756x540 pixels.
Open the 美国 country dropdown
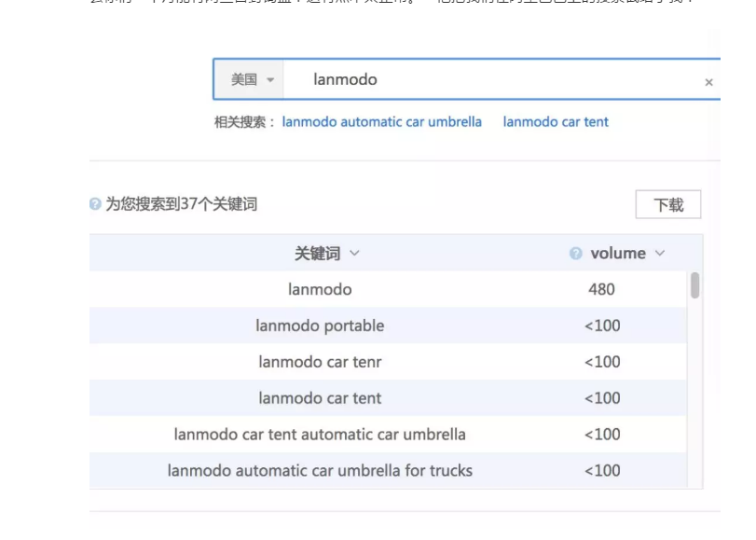click(x=249, y=79)
